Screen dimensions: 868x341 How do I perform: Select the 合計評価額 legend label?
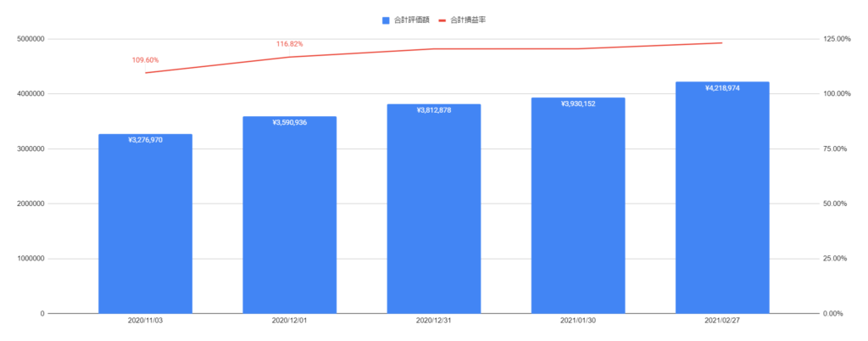pos(413,20)
